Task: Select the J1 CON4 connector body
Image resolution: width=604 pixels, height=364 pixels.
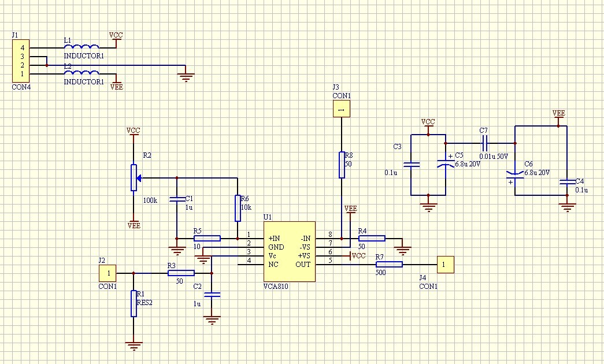Action: tap(21, 61)
